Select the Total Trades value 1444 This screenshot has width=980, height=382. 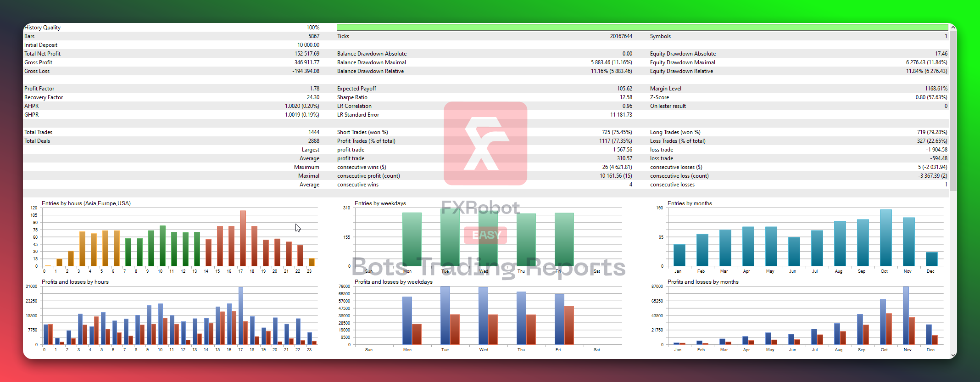(314, 132)
